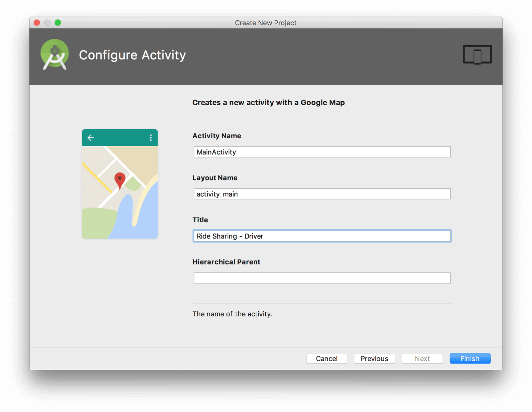Click the Cancel button
The width and height of the screenshot is (532, 412).
pyautogui.click(x=327, y=358)
